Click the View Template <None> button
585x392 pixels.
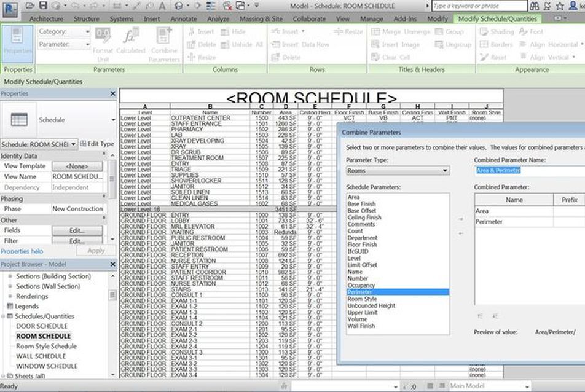coord(77,167)
